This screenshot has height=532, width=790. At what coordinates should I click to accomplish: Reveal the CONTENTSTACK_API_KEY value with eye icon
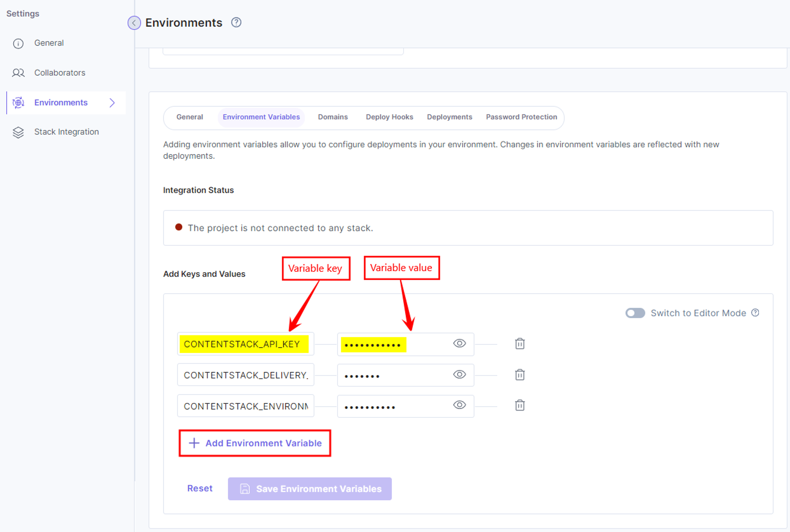click(459, 343)
